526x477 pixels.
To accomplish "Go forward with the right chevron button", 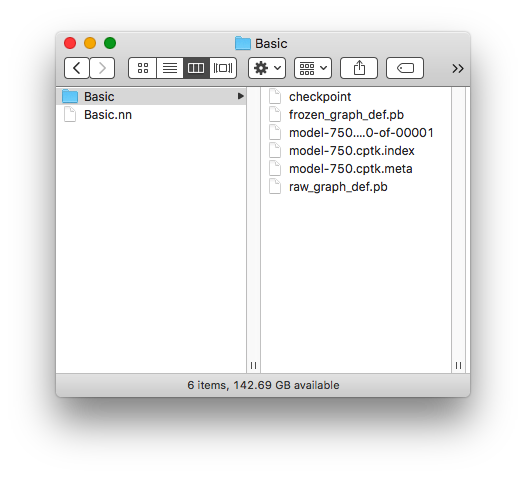I will tap(102, 68).
